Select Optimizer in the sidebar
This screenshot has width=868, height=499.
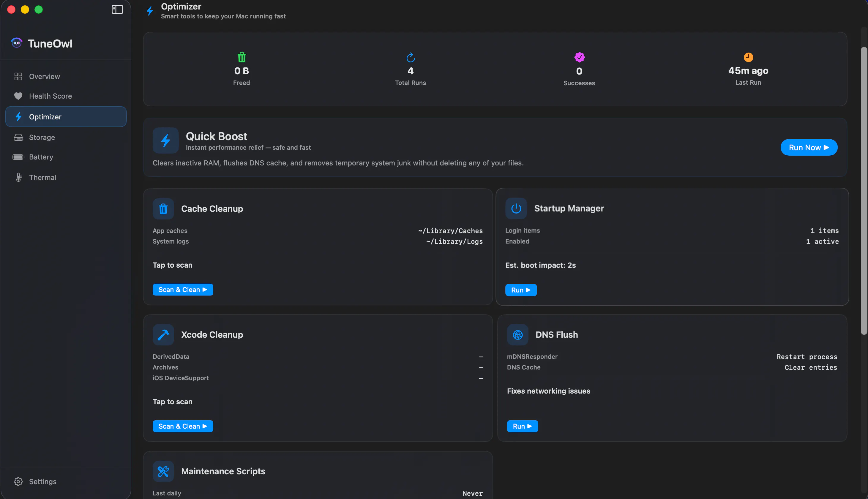(x=66, y=116)
